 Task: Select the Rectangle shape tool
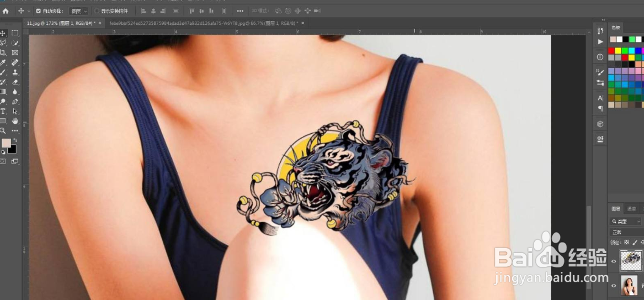click(x=3, y=121)
